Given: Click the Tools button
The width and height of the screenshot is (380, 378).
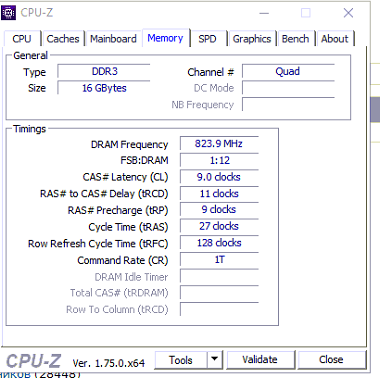Looking at the screenshot, I should (x=181, y=360).
